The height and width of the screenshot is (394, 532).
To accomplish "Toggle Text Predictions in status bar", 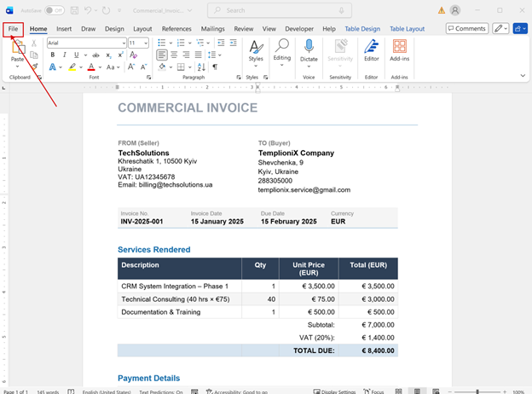I will point(161,391).
